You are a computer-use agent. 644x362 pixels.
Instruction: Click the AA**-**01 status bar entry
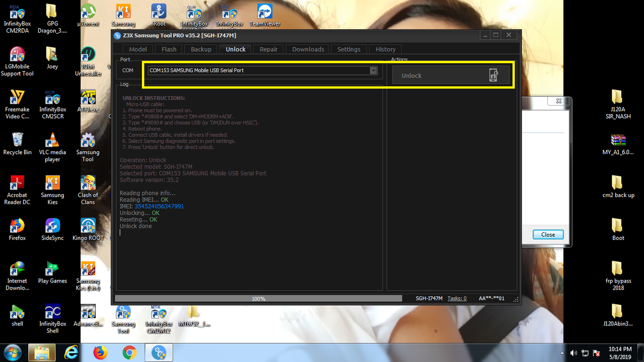[492, 299]
